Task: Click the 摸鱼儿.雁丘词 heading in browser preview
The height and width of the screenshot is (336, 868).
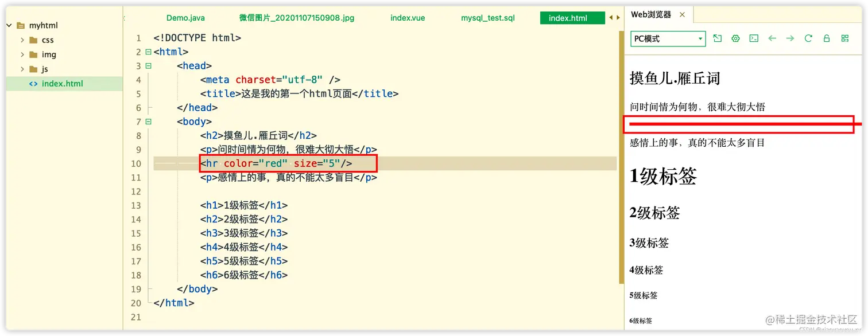Action: click(x=675, y=78)
